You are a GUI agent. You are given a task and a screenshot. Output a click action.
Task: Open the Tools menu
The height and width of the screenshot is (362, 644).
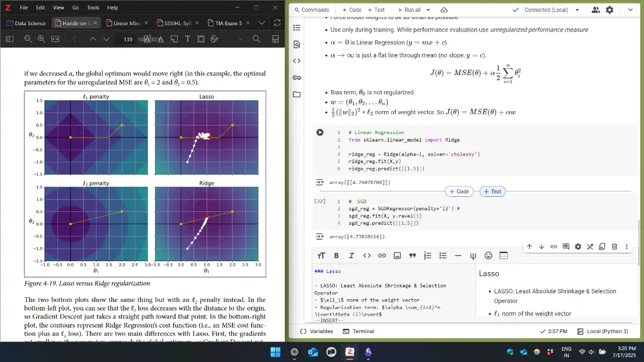point(93,8)
